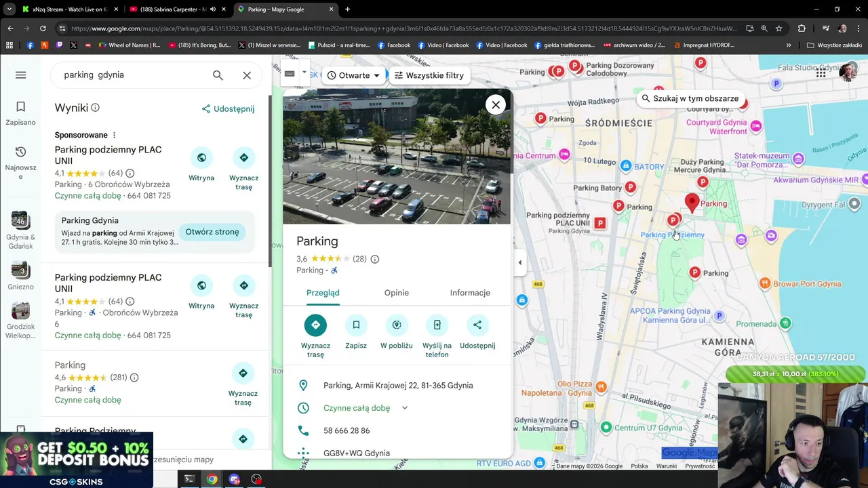
Task: Click the Udostępnij link beside Wyniki
Action: (x=229, y=108)
